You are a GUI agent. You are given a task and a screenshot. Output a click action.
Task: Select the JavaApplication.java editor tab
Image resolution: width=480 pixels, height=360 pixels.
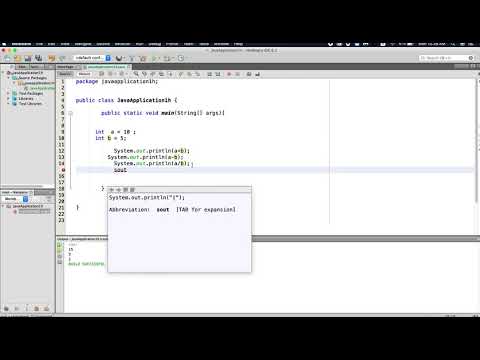click(x=106, y=67)
